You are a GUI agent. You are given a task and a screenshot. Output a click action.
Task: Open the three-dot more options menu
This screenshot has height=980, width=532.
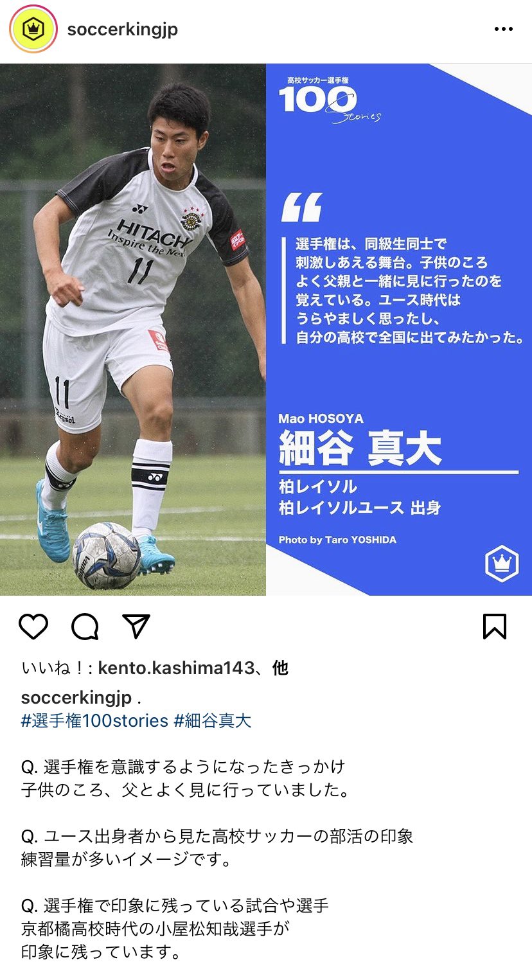503,30
